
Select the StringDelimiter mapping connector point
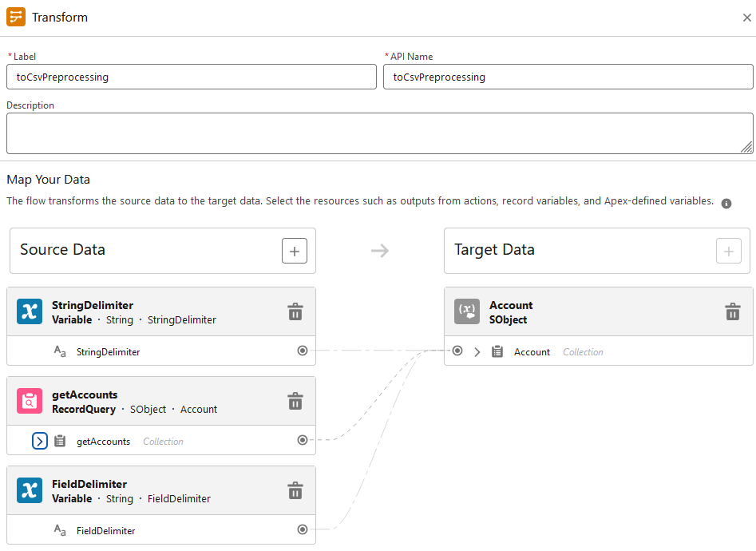[x=303, y=351]
